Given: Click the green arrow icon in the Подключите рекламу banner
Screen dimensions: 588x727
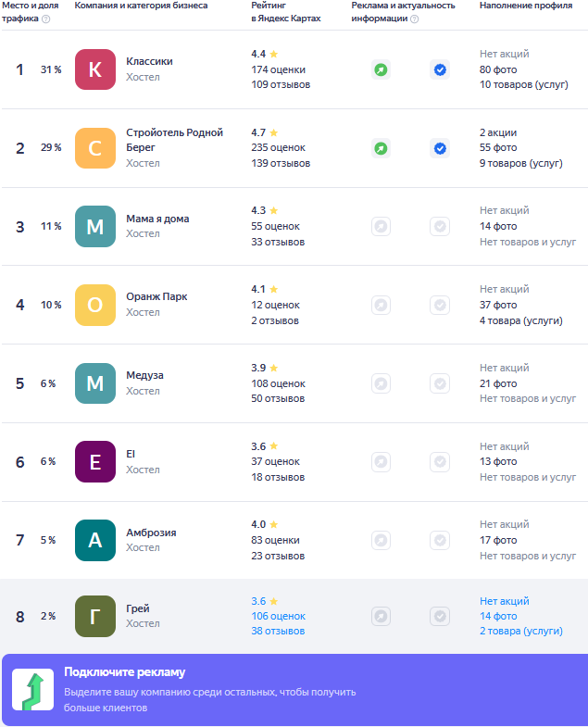Looking at the screenshot, I should click(x=33, y=689).
